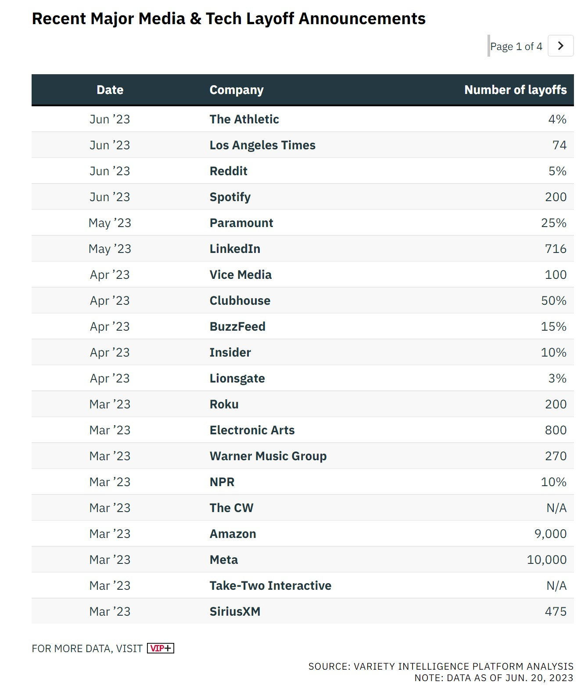This screenshot has height=700, width=588.
Task: Click Amazon's 9,000 layoffs value
Action: click(550, 534)
